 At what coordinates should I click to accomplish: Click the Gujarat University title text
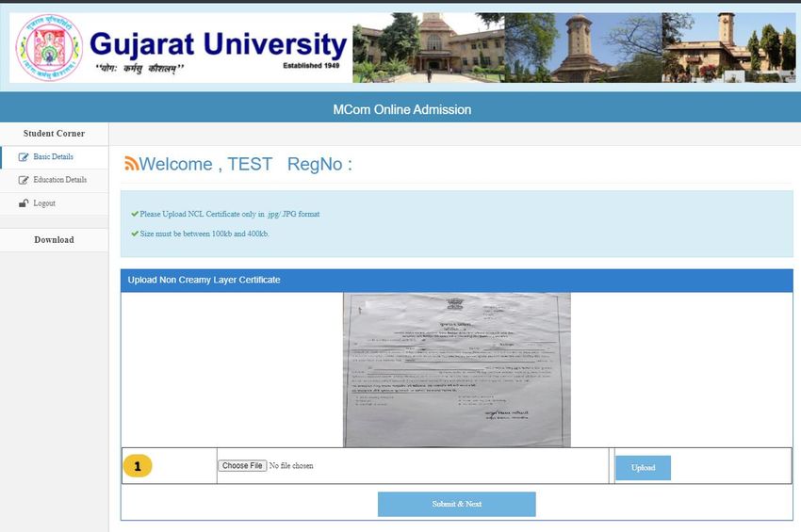coord(218,44)
